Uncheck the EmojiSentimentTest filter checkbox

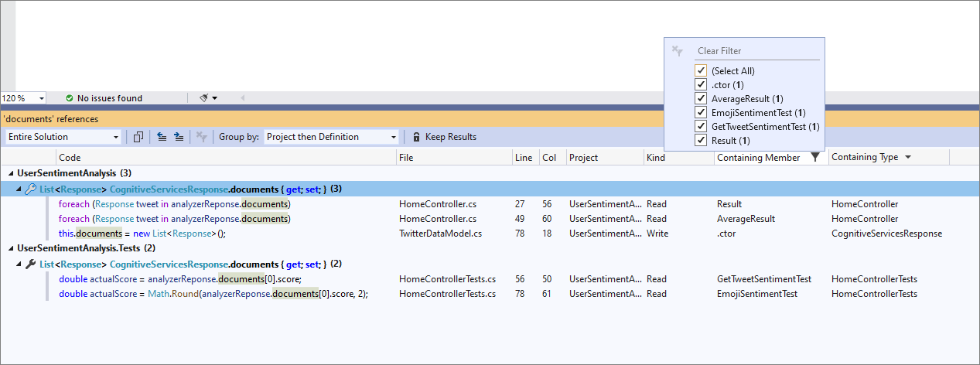pos(701,112)
